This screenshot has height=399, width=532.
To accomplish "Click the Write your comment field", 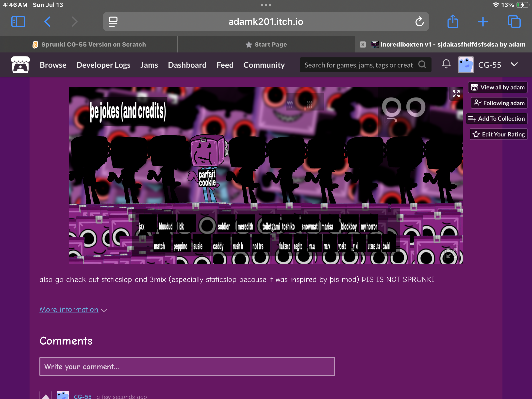I will (x=187, y=366).
